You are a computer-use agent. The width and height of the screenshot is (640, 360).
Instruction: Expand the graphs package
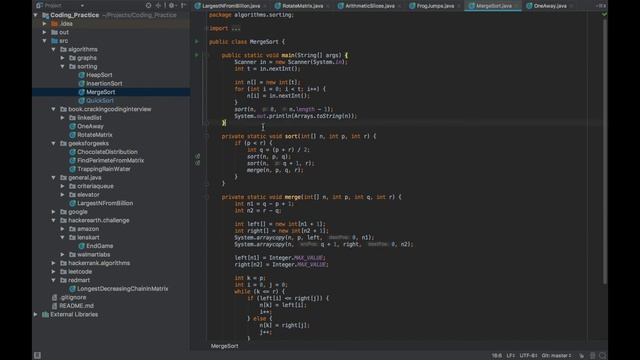[62, 58]
